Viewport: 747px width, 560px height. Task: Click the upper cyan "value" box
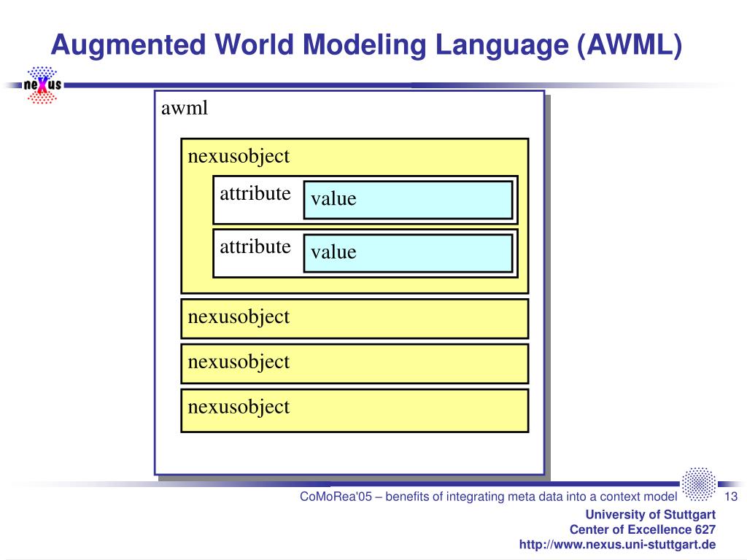409,200
